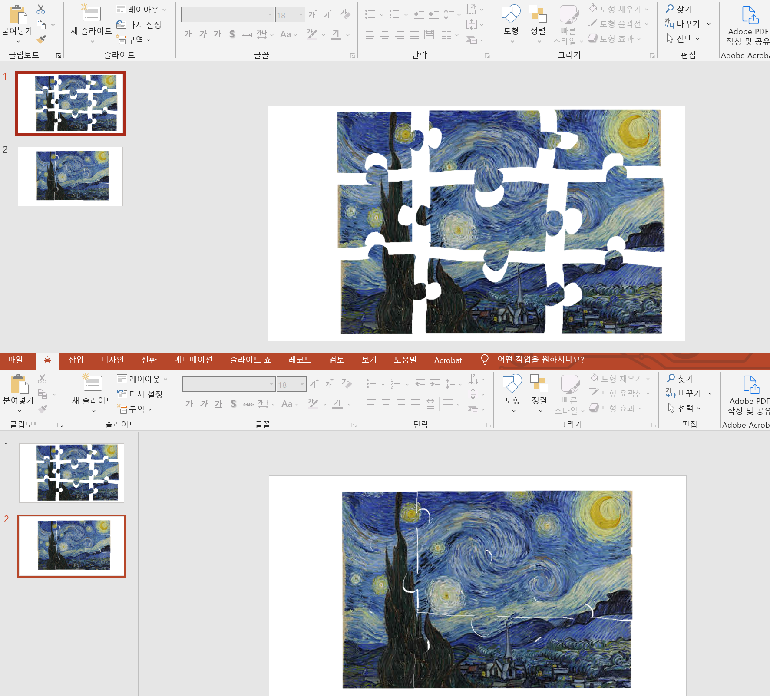Screen dimensions: 770x700
Task: Click the Adobe PDF icon in the topmost ribbon
Action: pyautogui.click(x=750, y=15)
